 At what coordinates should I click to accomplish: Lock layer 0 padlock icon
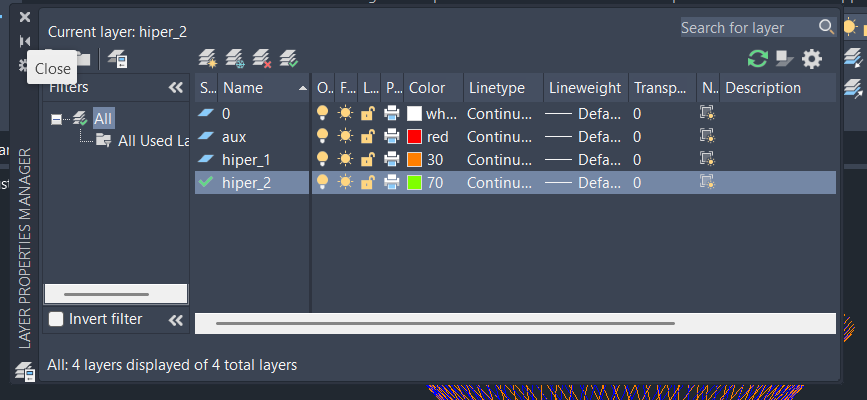click(x=368, y=113)
